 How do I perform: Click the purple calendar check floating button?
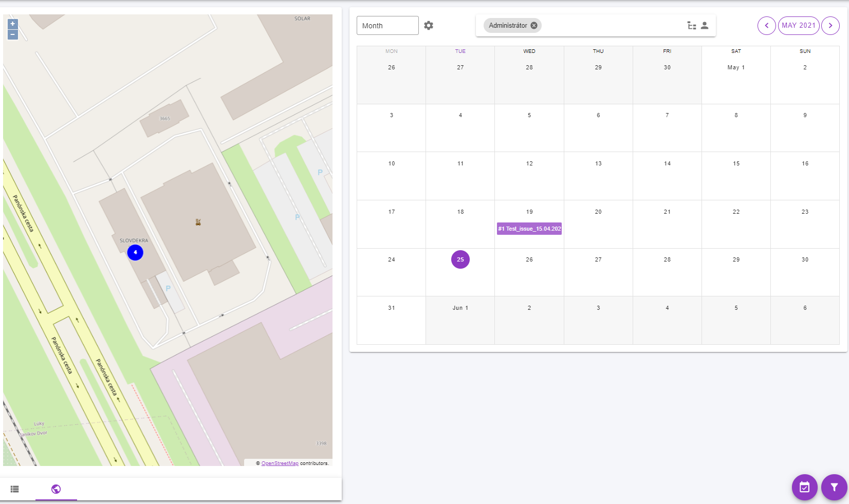point(804,487)
